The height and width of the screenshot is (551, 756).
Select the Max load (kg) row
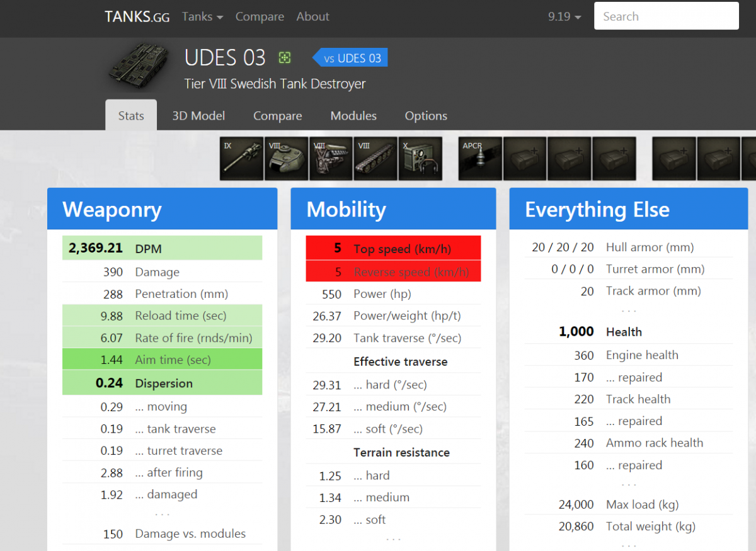(x=629, y=504)
